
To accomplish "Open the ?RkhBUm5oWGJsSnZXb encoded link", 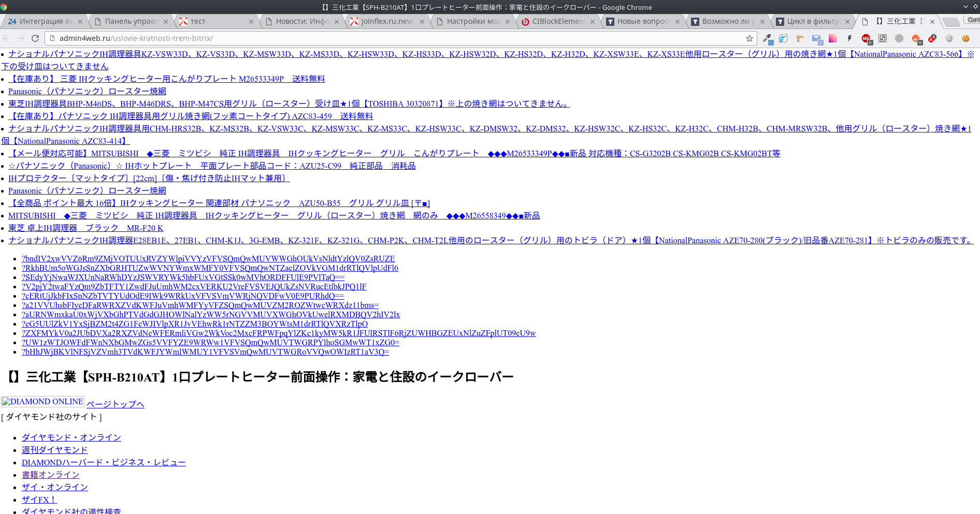I will tap(210, 268).
